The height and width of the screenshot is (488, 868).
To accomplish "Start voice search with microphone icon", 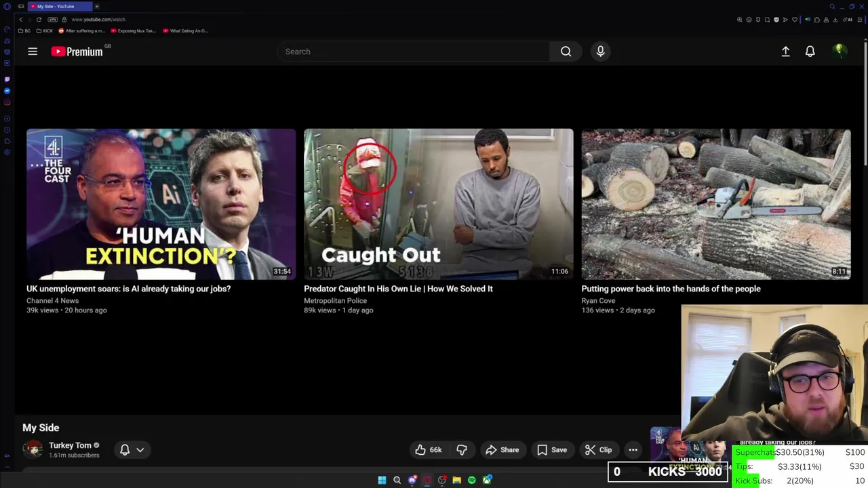I will [x=600, y=52].
